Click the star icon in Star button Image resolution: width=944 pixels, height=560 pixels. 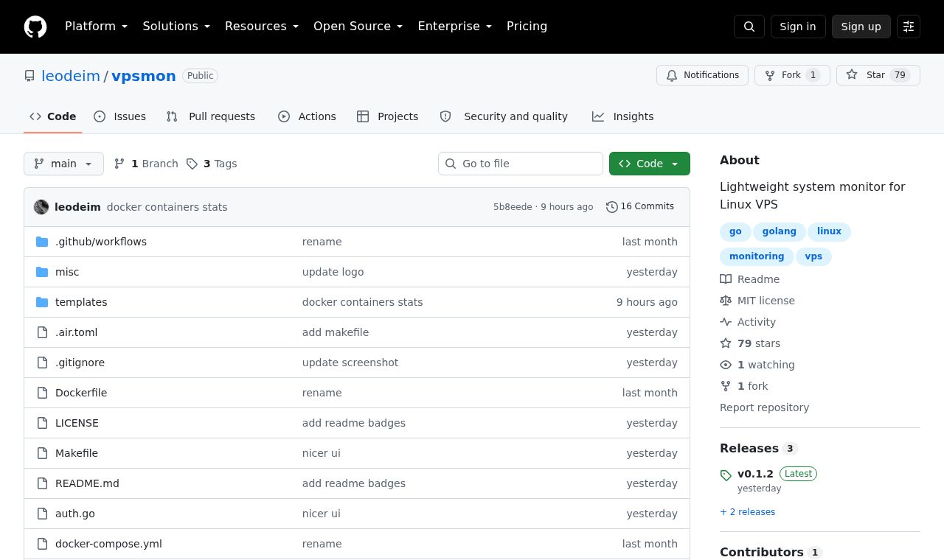point(852,75)
